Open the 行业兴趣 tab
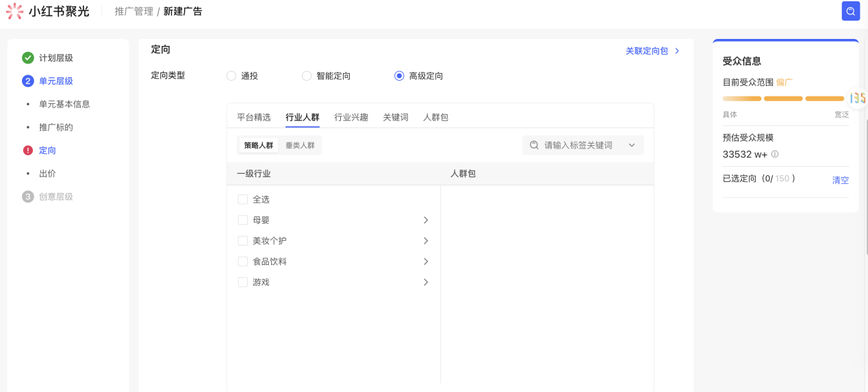Viewport: 868px width, 392px height. (351, 117)
